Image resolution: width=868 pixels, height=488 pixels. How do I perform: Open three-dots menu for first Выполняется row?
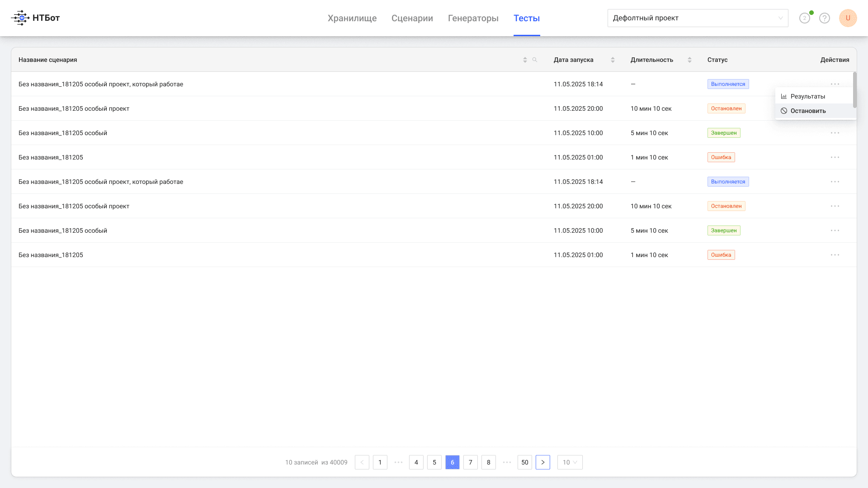click(835, 84)
